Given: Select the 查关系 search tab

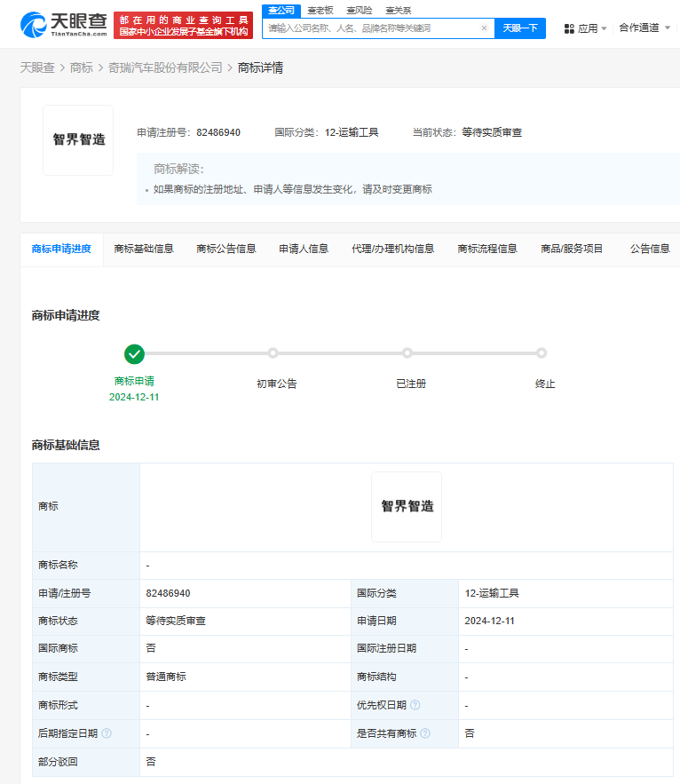Looking at the screenshot, I should (x=398, y=11).
